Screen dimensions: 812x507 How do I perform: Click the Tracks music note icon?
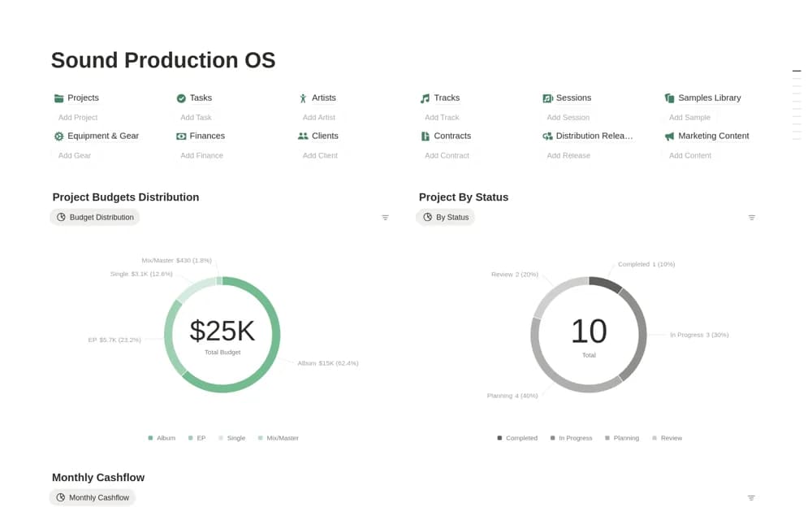click(x=425, y=98)
